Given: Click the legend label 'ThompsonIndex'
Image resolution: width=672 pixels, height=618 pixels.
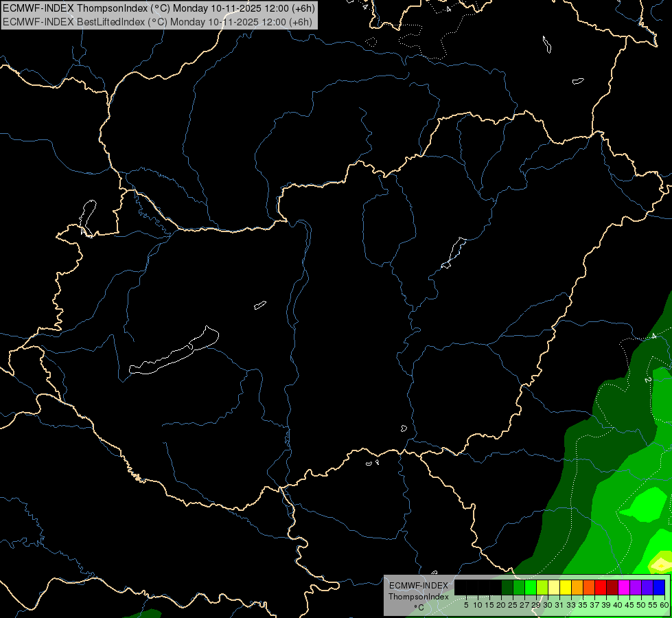Looking at the screenshot, I should (x=419, y=597).
